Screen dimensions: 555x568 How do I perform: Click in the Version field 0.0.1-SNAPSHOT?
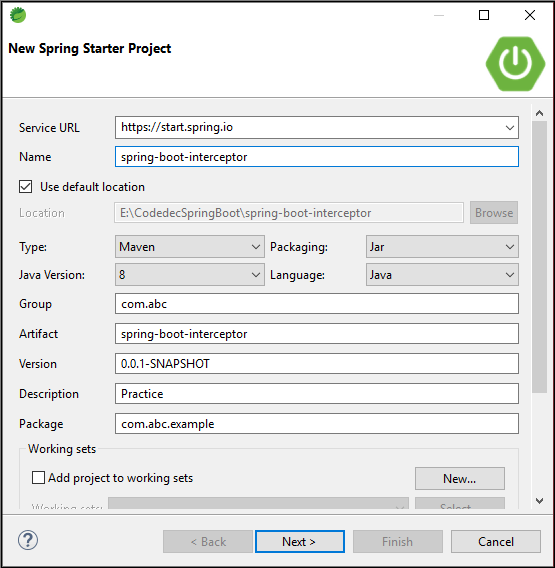click(317, 364)
